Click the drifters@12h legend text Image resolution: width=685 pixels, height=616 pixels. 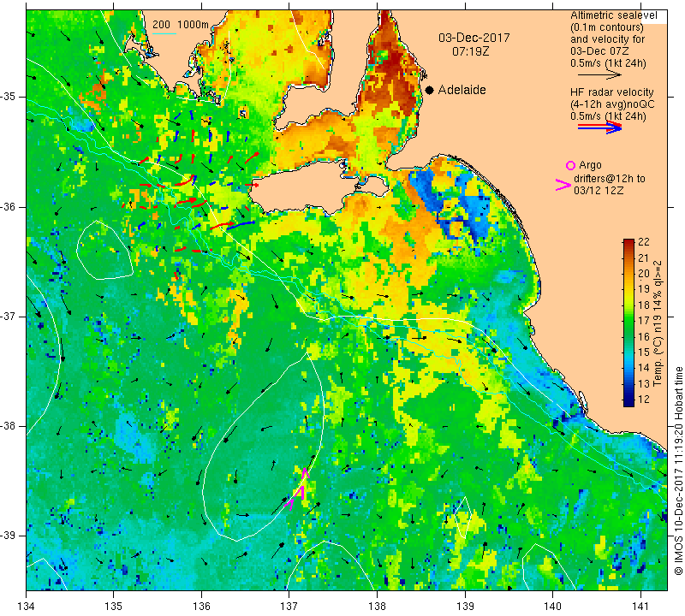(610, 179)
